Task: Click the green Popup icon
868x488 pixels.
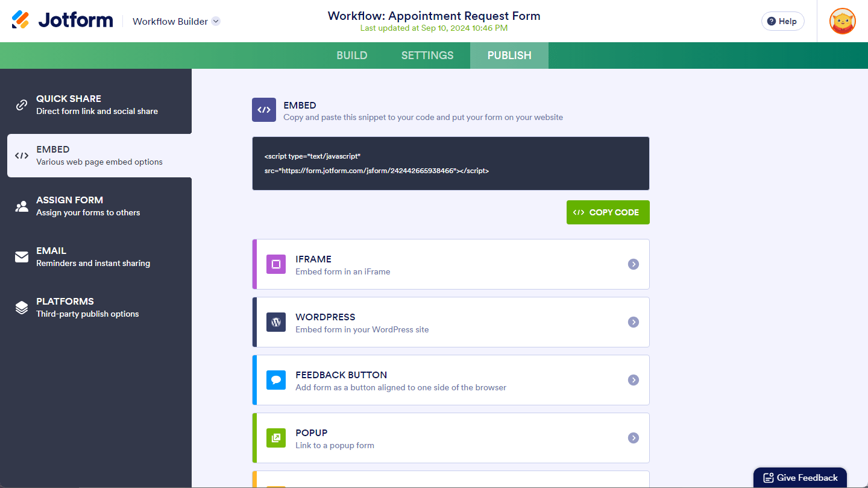Action: [276, 438]
